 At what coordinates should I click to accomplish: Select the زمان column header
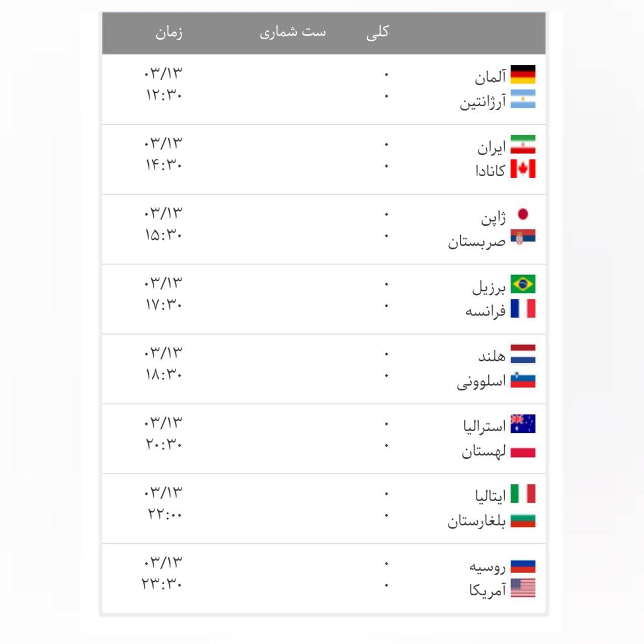click(x=169, y=33)
